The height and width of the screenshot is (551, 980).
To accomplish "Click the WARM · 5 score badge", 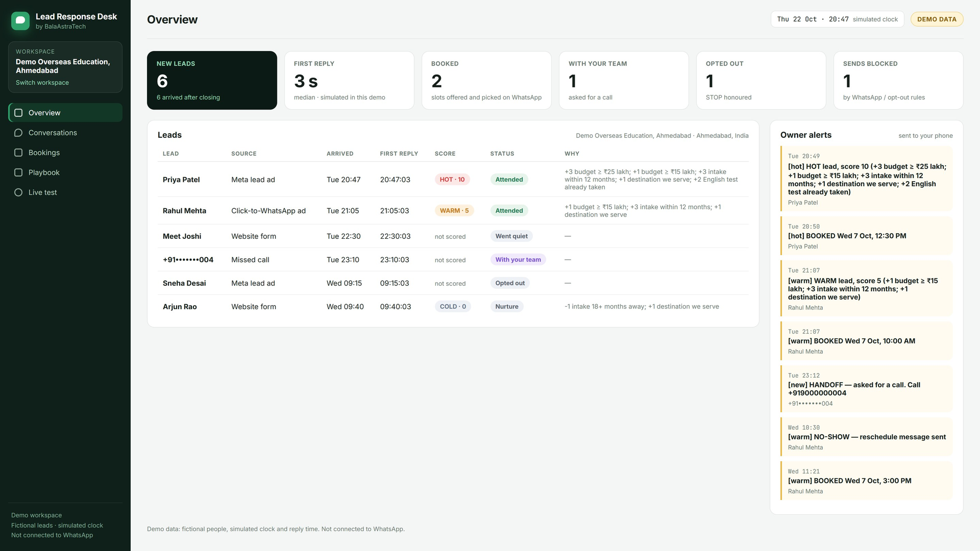I will click(454, 211).
